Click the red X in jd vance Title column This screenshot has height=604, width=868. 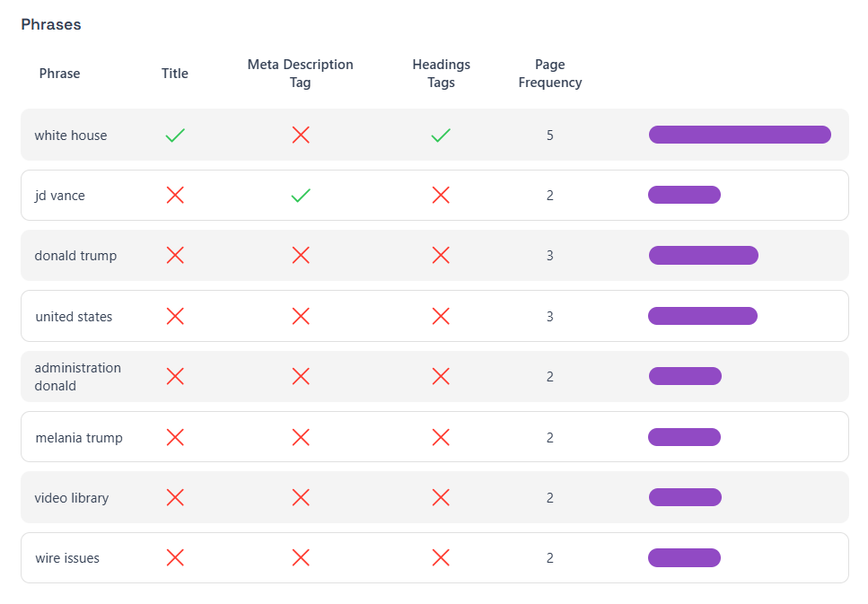(175, 196)
